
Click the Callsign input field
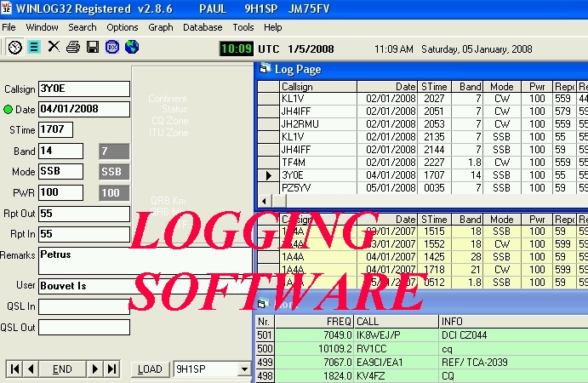click(84, 89)
